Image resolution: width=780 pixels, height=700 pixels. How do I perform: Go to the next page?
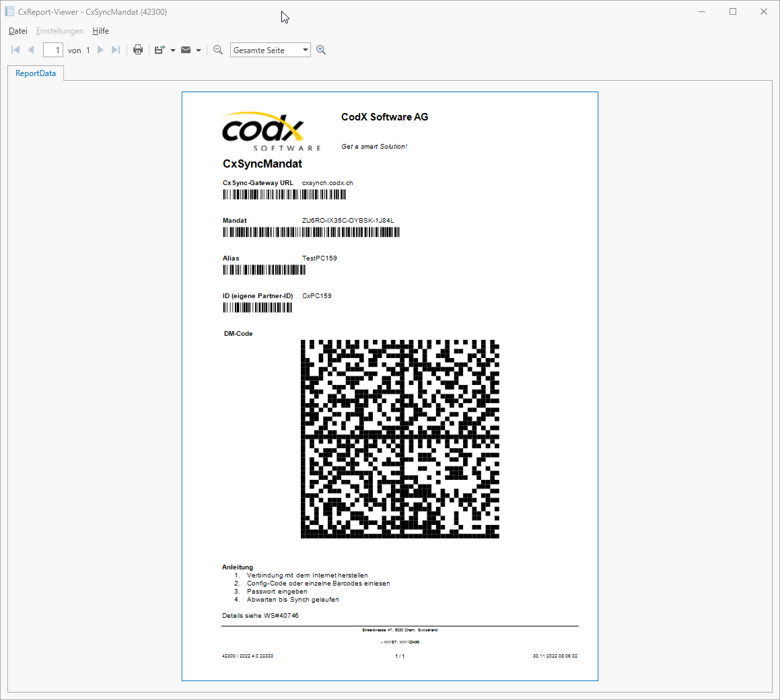pos(100,49)
